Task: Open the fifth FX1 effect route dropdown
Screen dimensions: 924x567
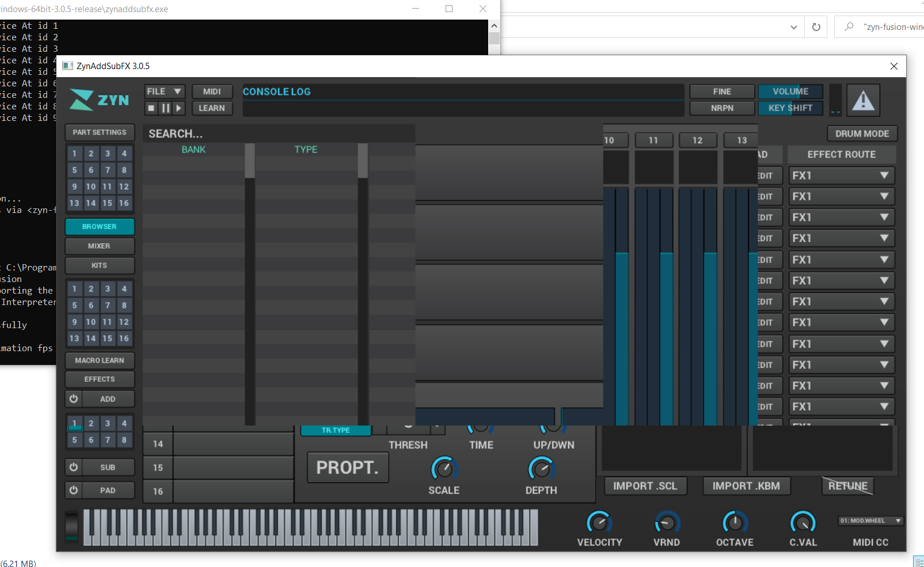Action: pyautogui.click(x=841, y=260)
